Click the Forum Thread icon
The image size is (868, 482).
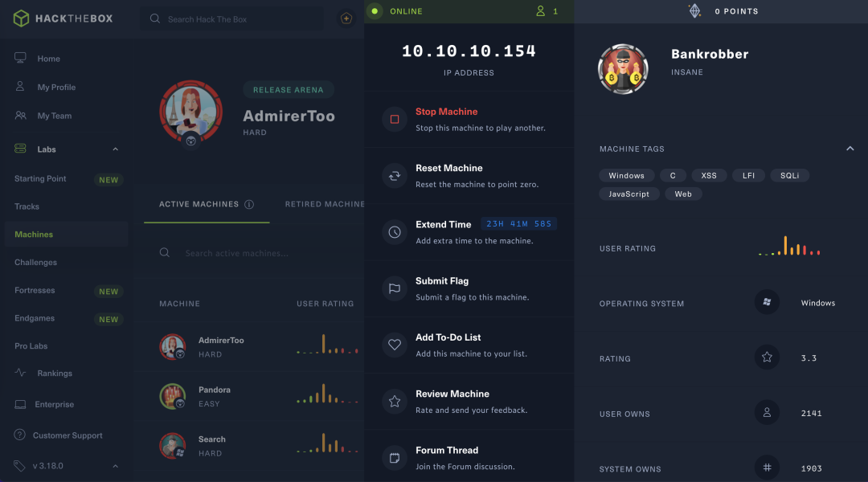(x=395, y=458)
